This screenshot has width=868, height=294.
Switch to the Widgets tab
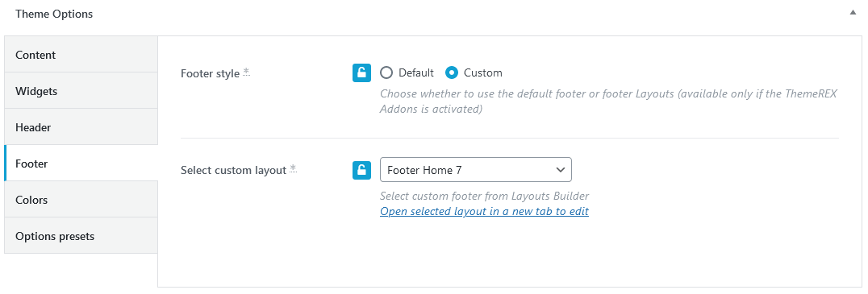(x=81, y=91)
